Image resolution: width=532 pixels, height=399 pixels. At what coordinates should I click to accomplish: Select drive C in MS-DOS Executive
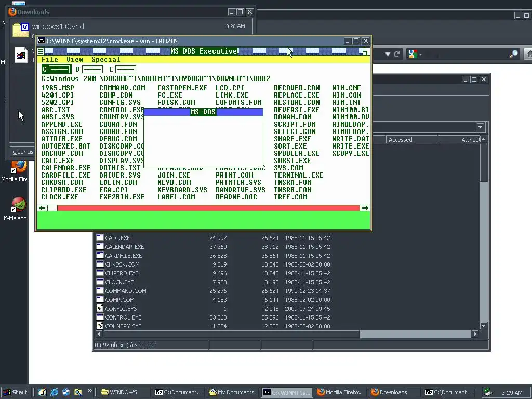[57, 69]
